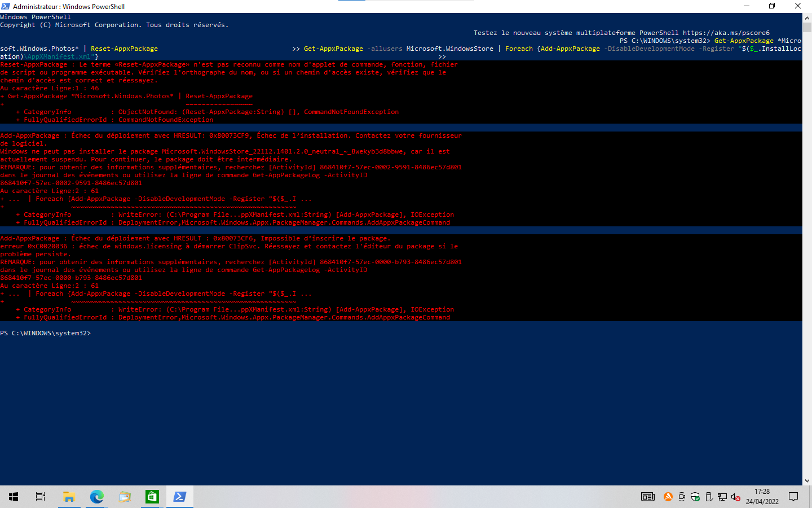Image resolution: width=812 pixels, height=508 pixels.
Task: Click 'CommandNotFoundException' on the FullyQualifiedErrorId line
Action: pos(166,120)
